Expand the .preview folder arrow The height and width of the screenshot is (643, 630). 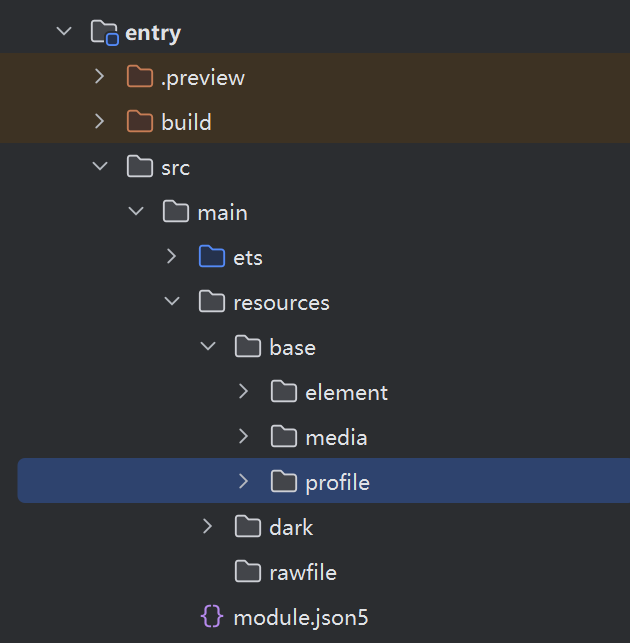coord(100,76)
